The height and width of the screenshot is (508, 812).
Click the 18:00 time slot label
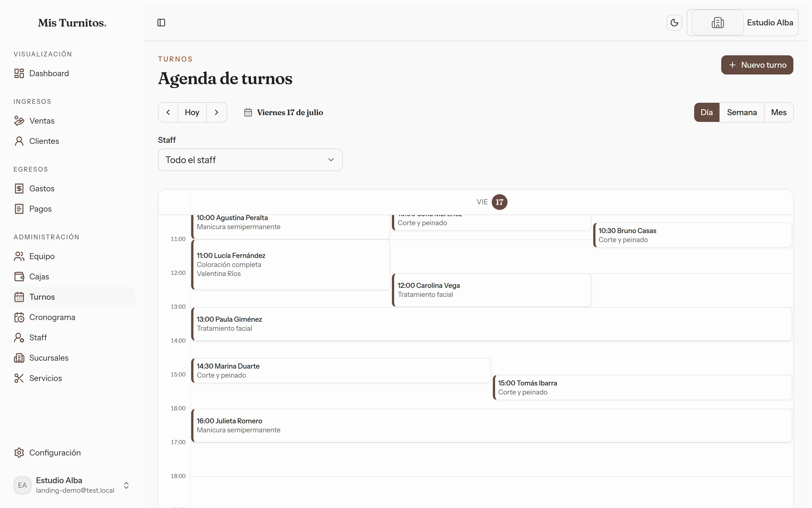click(178, 476)
